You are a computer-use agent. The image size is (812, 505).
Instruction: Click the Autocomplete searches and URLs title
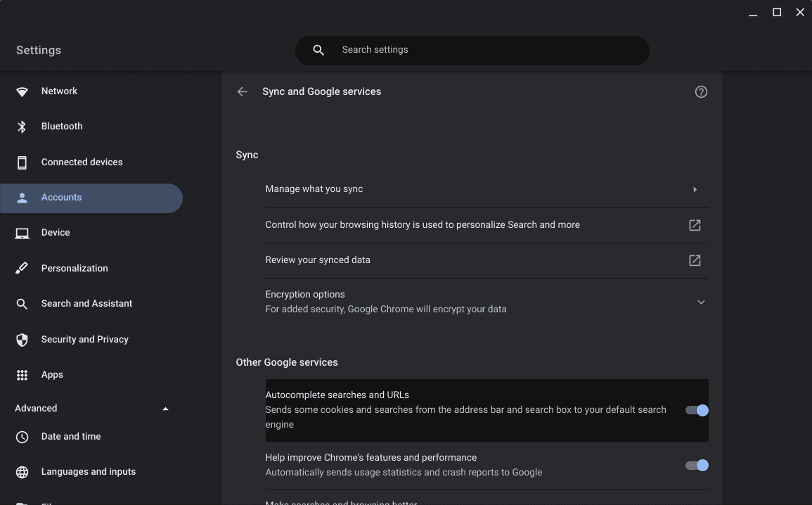click(x=337, y=395)
